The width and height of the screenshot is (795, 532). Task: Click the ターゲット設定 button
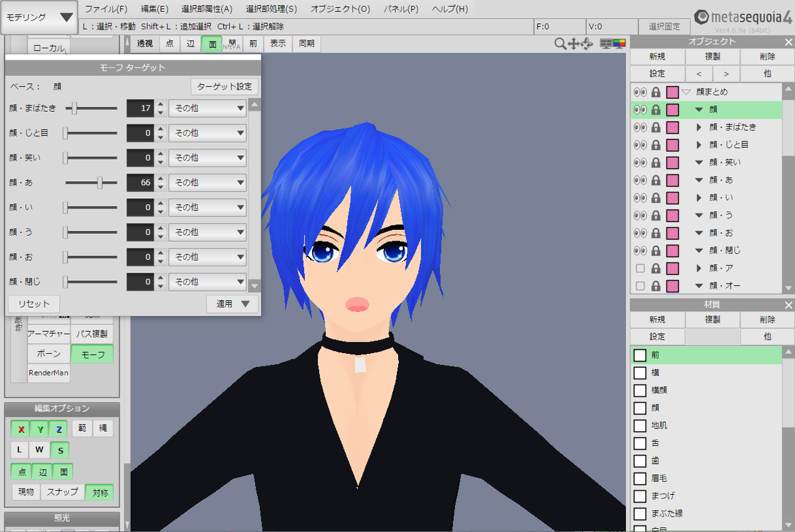[224, 87]
